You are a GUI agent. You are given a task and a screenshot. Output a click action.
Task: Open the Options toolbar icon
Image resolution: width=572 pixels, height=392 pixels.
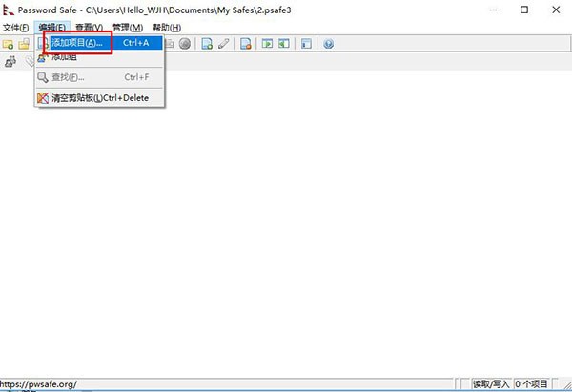(x=306, y=44)
